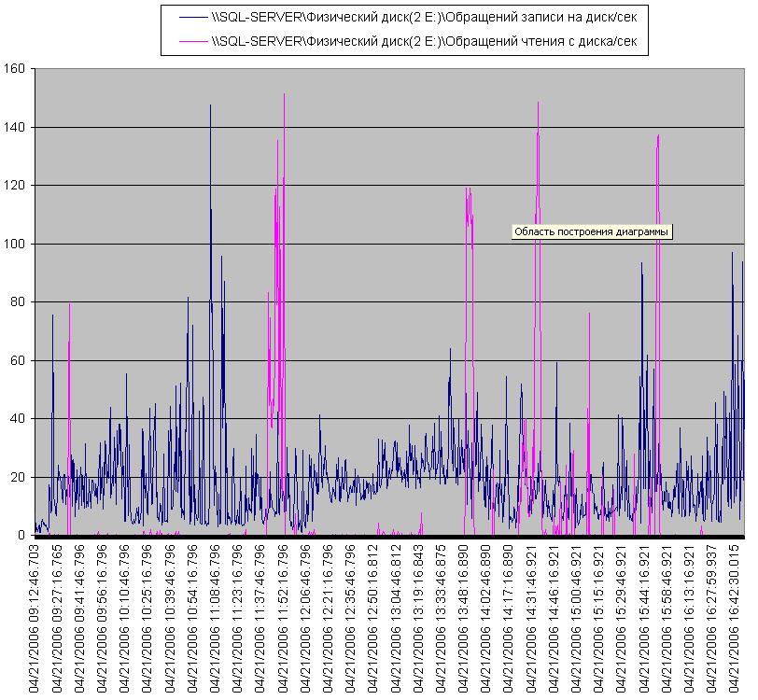Select the 11:08:46.796 time axis label

[217, 618]
